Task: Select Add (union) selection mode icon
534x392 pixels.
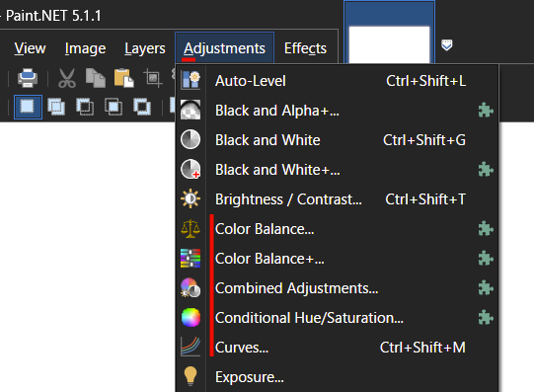Action: 56,107
